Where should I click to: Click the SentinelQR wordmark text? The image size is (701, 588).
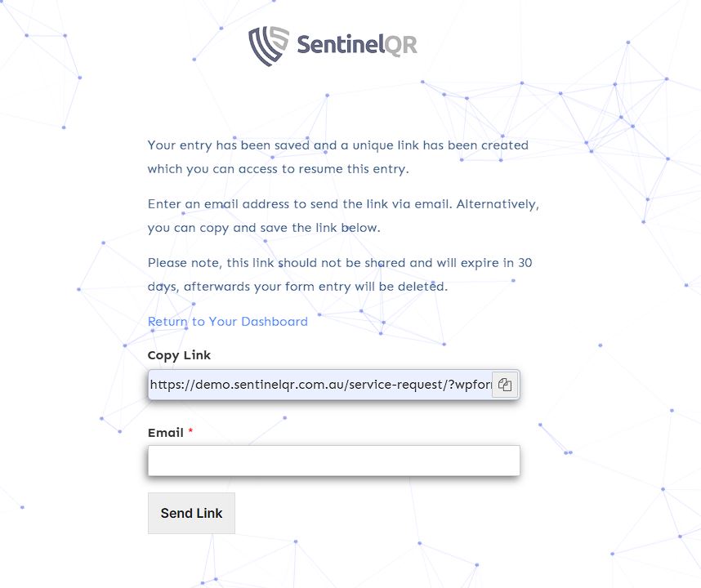pos(356,44)
